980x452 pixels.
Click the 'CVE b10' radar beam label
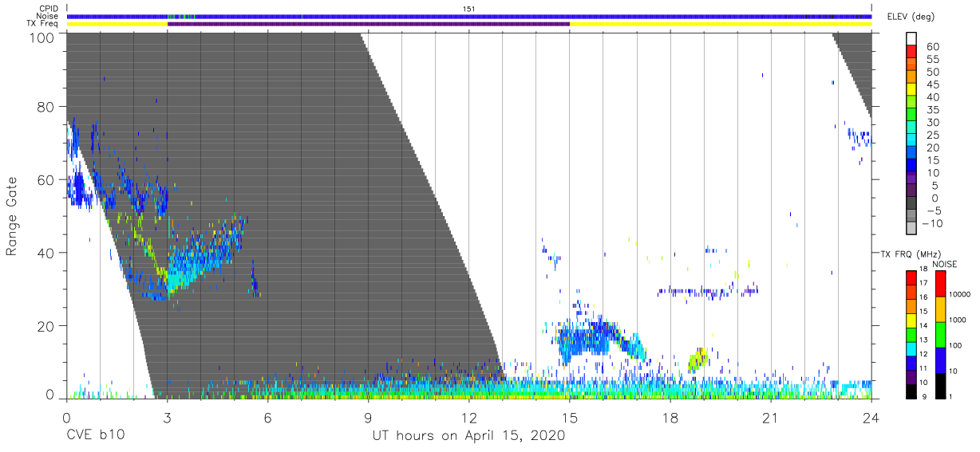[x=94, y=435]
